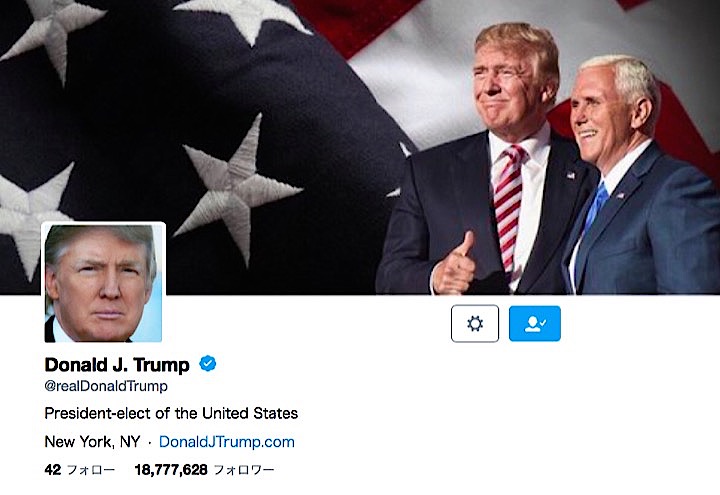The image size is (720, 495).
Task: Click the blue verified checkmark badge
Action: pyautogui.click(x=208, y=364)
